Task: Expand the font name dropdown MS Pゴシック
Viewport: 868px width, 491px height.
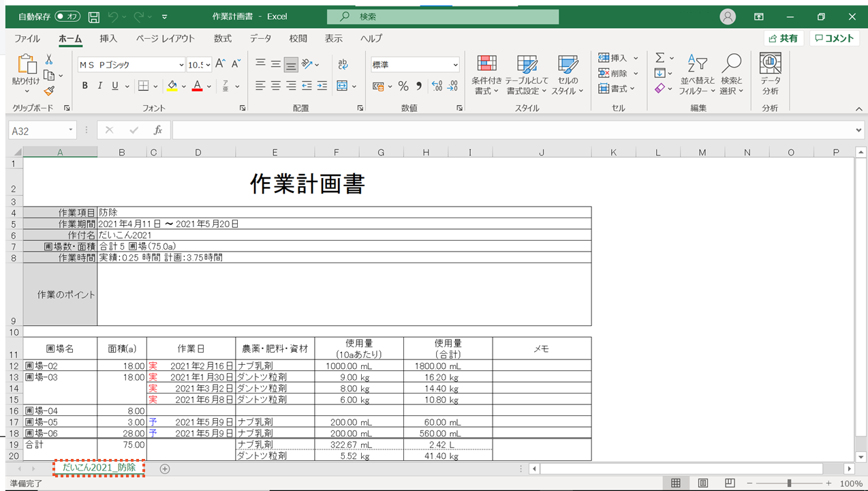Action: pyautogui.click(x=181, y=65)
